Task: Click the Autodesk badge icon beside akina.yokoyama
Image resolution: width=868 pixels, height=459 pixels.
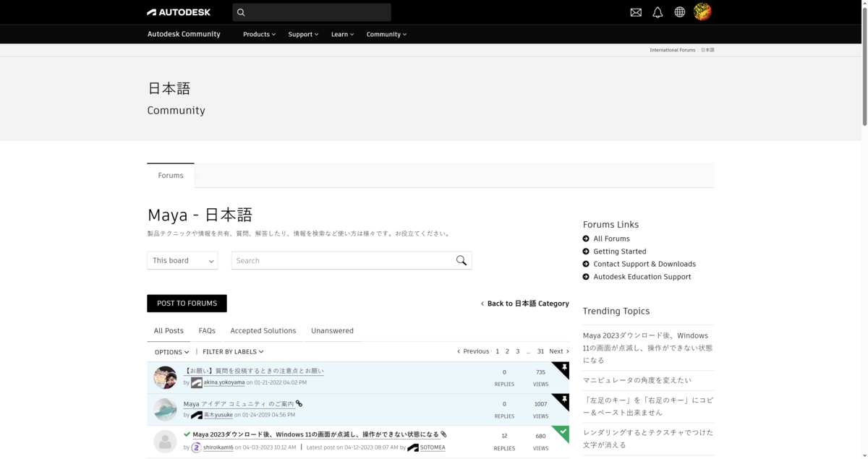Action: click(x=197, y=382)
